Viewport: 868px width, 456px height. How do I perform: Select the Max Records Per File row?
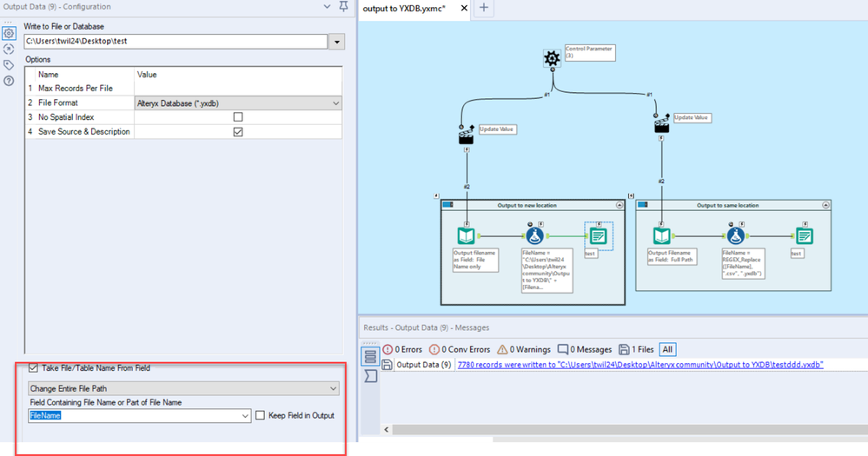pos(183,89)
